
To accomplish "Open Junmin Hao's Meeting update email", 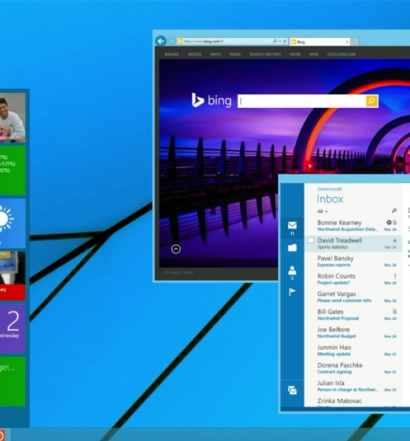I will (354, 350).
